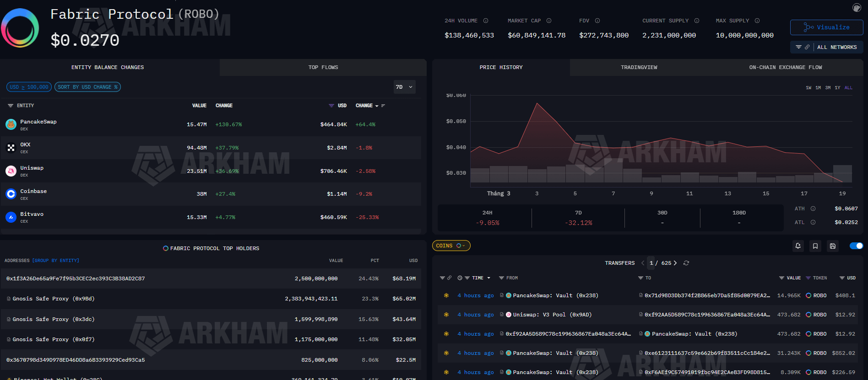868x380 pixels.
Task: Switch to the Top Flows tab
Action: (x=323, y=67)
